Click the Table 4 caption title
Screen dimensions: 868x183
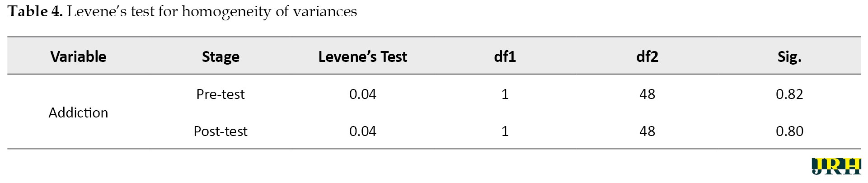click(183, 11)
